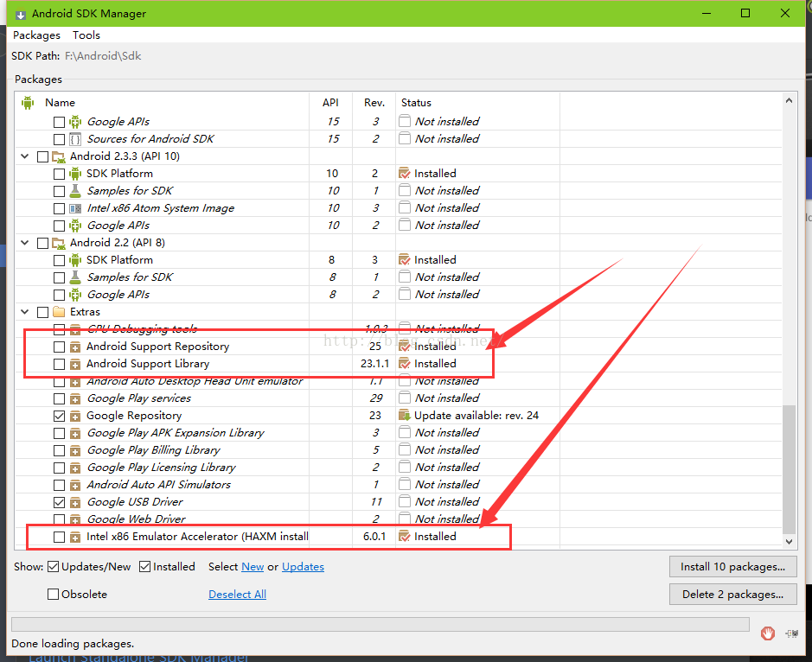The height and width of the screenshot is (662, 812).
Task: Click the red stop icon in the status bar
Action: [767, 633]
